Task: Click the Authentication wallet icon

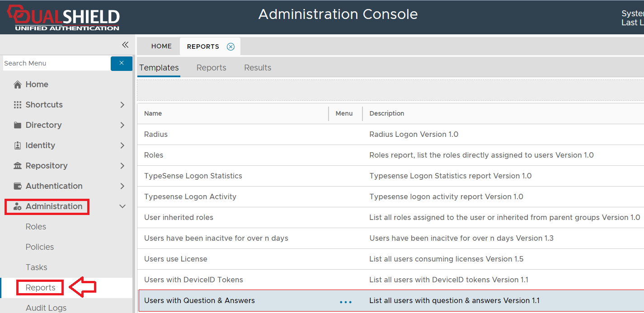Action: [x=18, y=186]
